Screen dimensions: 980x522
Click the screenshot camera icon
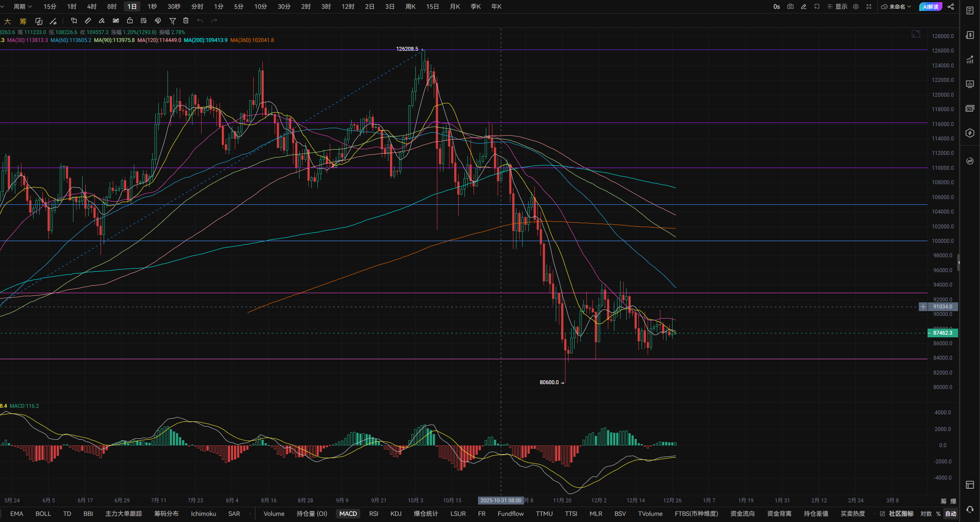790,7
